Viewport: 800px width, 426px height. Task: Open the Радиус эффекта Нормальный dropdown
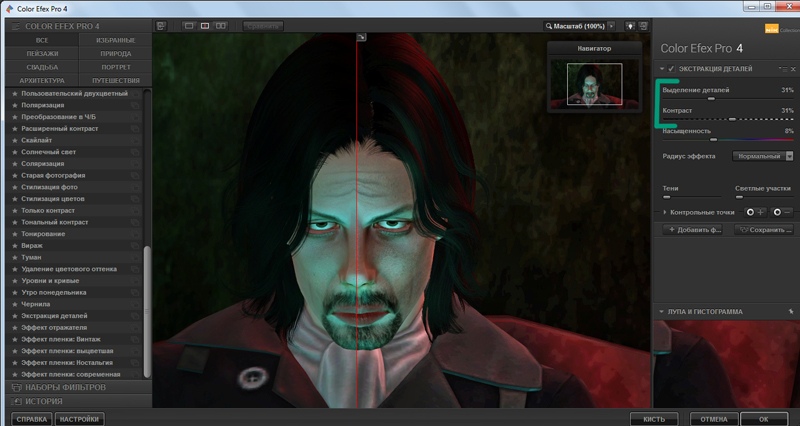pos(763,156)
